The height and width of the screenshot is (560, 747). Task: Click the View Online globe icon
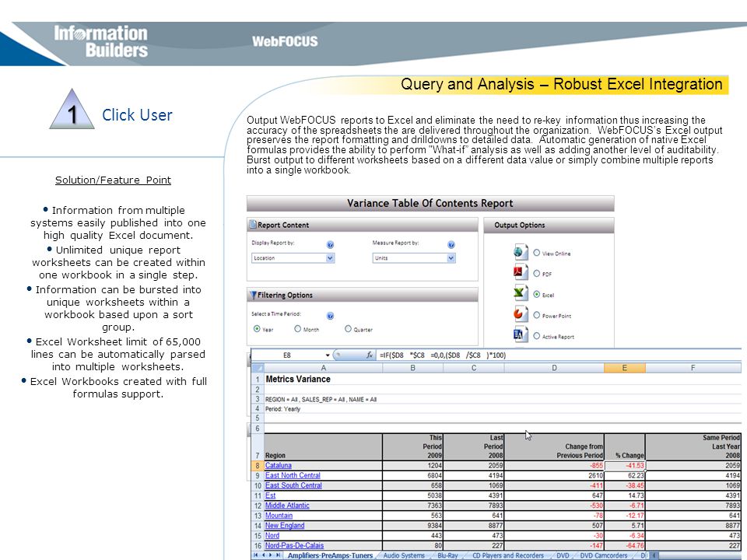point(521,252)
